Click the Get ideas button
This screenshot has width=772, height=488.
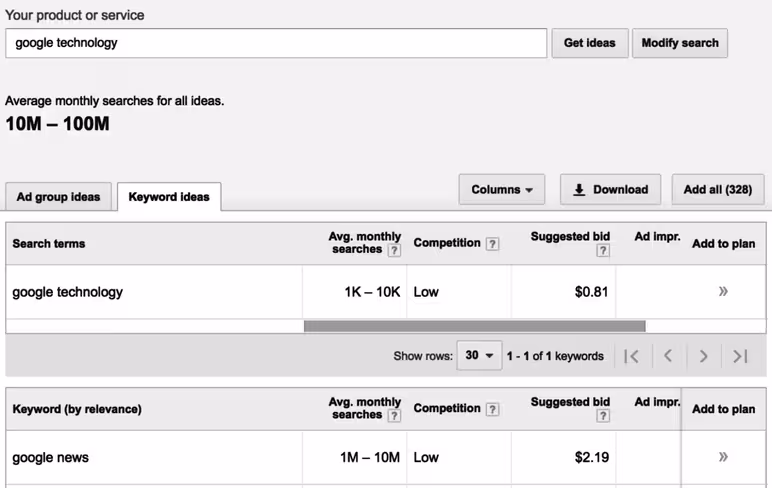(590, 43)
